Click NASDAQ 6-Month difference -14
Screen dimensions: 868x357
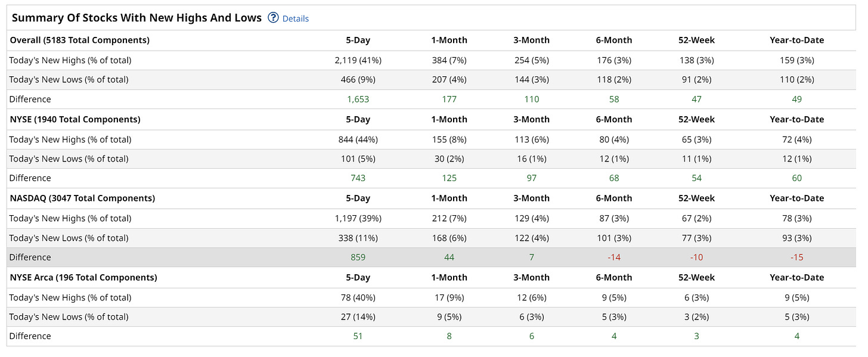pyautogui.click(x=614, y=257)
